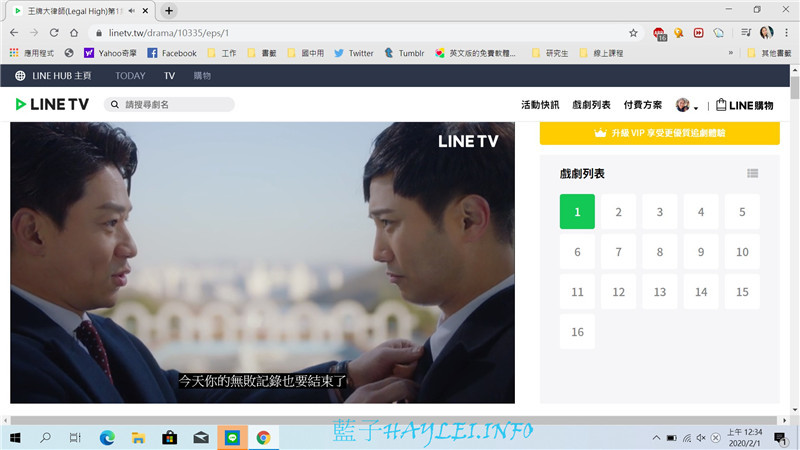
Task: Click the upgrade VIP yellow banner
Action: [660, 133]
